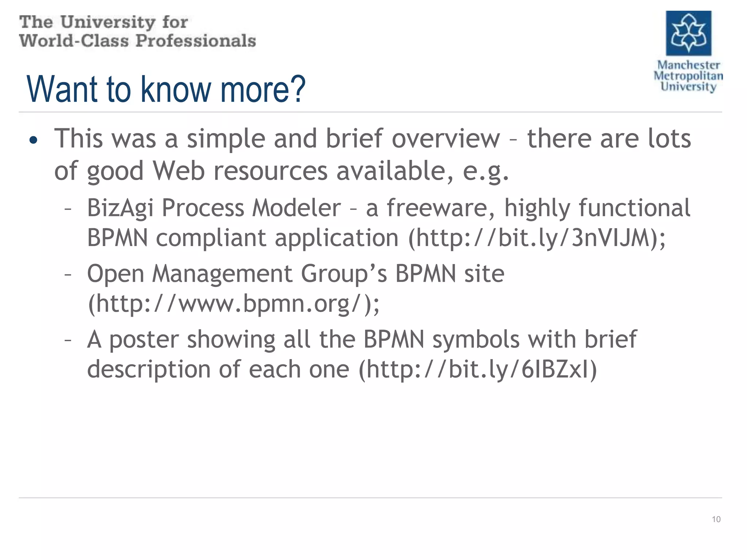This screenshot has width=747, height=560.
Task: Click the slide number 10
Action: [716, 519]
